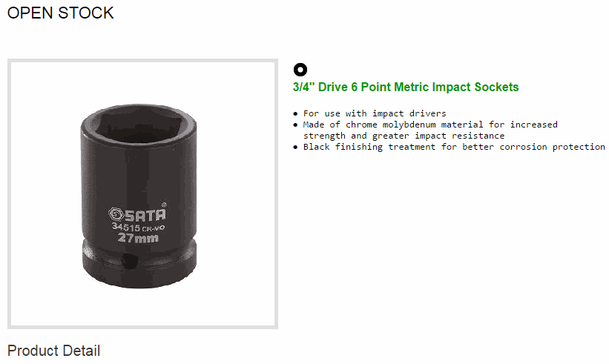Viewport: 609px width, 364px height.
Task: Click the 'For use with impact drivers' text
Action: [375, 113]
